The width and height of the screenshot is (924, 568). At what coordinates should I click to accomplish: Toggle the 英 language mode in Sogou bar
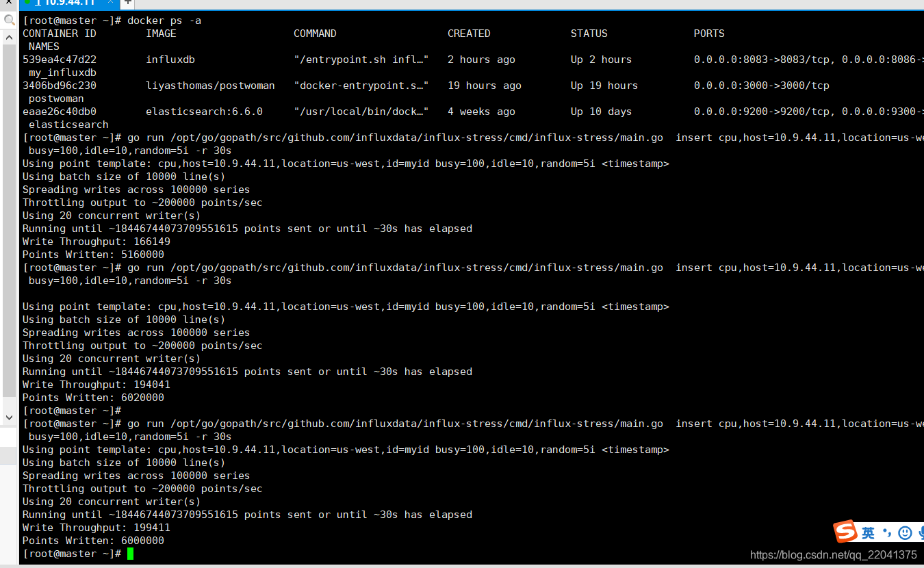(x=869, y=532)
